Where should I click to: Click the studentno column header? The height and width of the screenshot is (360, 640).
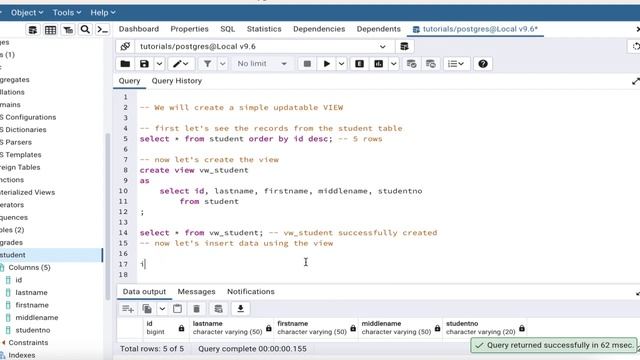coord(486,328)
